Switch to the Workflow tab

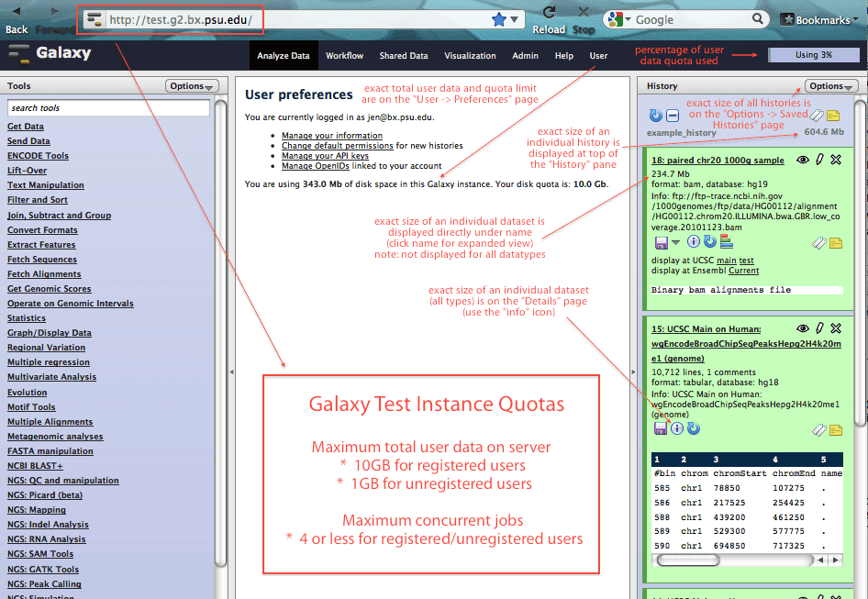[x=344, y=55]
